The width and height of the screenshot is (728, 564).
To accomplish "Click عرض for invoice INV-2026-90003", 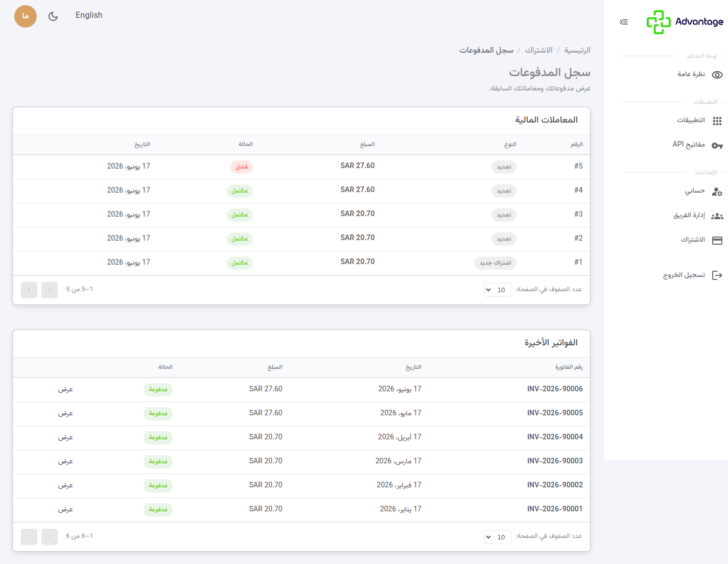I will pos(65,461).
